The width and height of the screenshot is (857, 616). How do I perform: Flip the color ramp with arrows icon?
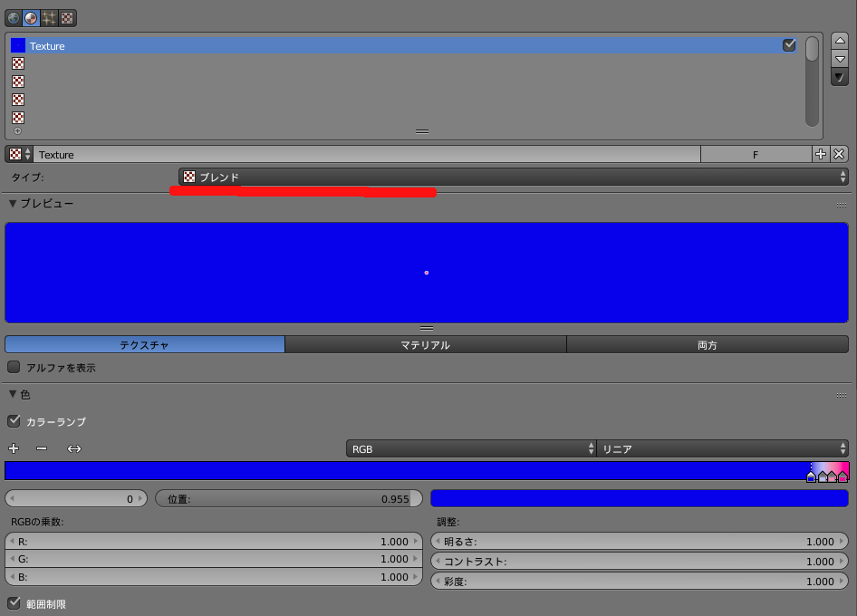coord(73,448)
